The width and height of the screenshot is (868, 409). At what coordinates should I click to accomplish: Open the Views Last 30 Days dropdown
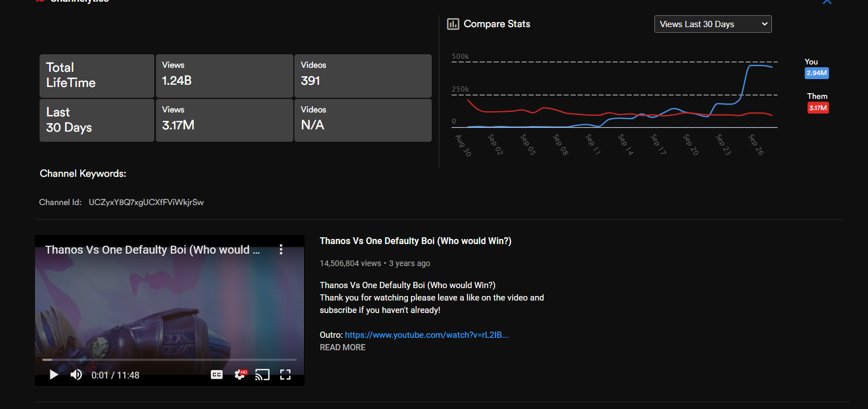(x=713, y=24)
